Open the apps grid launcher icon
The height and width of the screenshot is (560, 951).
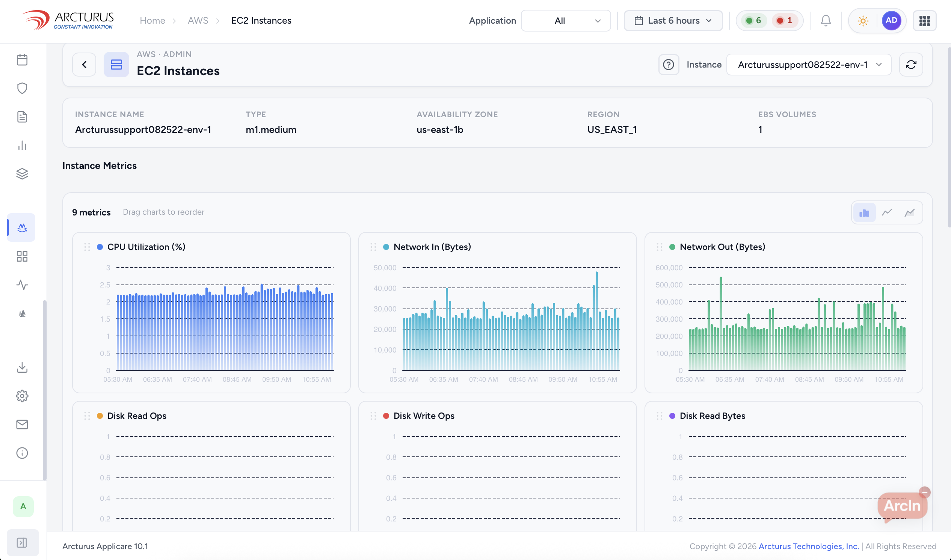924,21
